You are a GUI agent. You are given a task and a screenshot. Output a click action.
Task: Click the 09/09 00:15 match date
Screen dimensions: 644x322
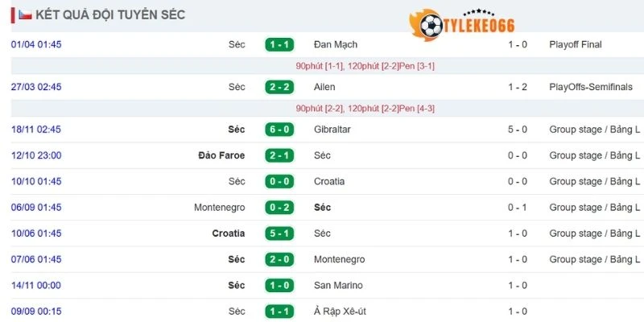coord(36,311)
